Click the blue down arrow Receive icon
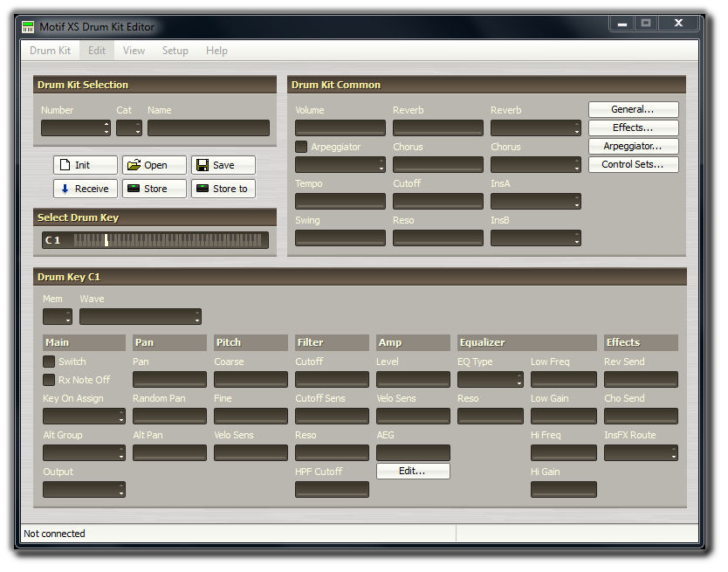The height and width of the screenshot is (572, 728). pos(65,189)
